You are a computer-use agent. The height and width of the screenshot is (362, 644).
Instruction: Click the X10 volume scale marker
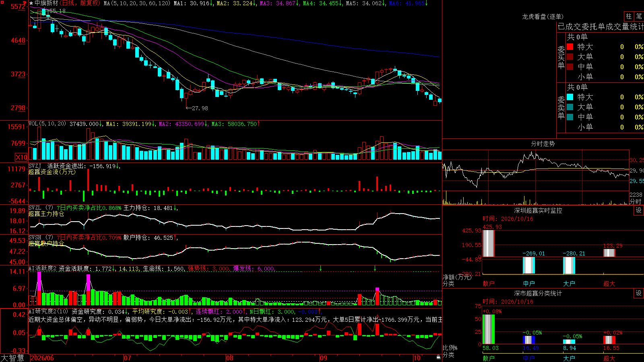point(21,157)
